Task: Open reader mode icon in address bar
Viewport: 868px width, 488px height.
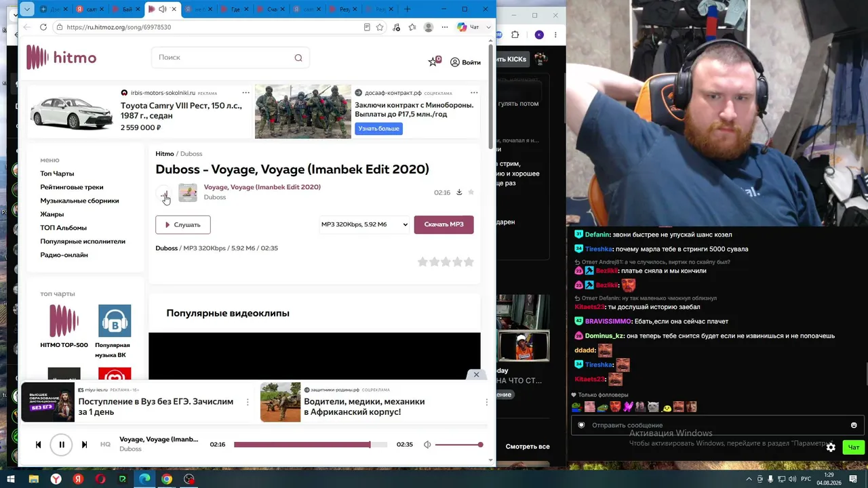Action: click(x=367, y=27)
